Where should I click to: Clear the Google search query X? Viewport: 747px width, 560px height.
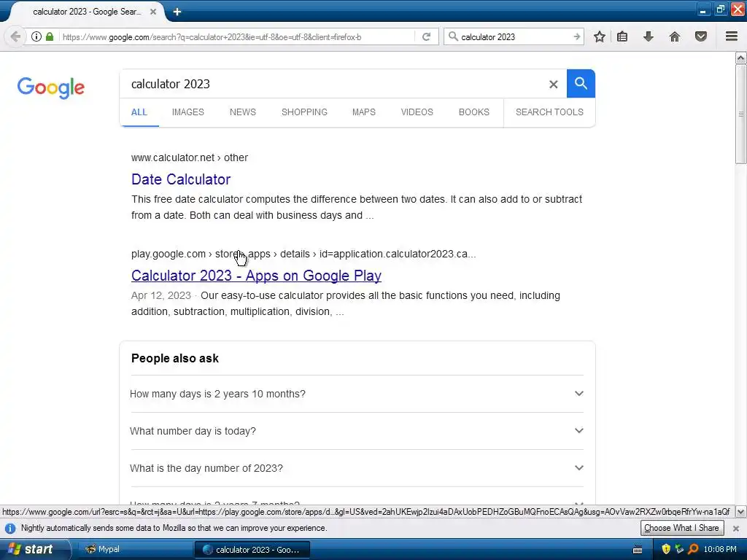pos(553,85)
